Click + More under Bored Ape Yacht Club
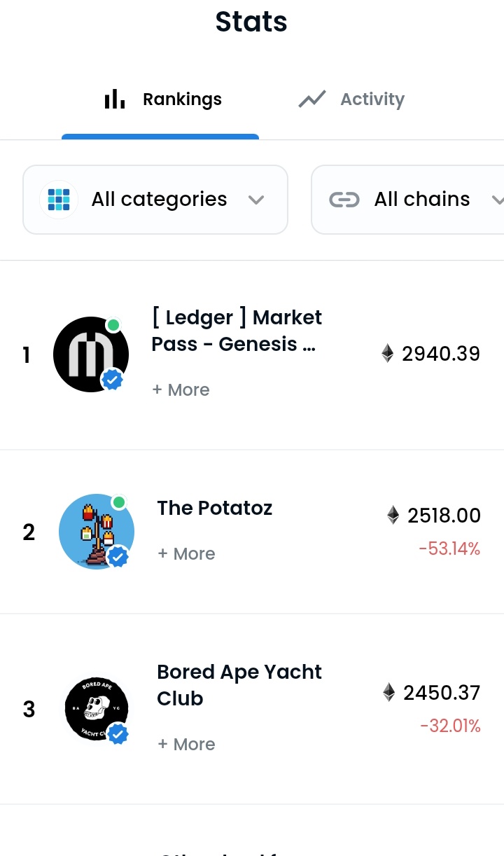Image resolution: width=504 pixels, height=856 pixels. tap(186, 745)
